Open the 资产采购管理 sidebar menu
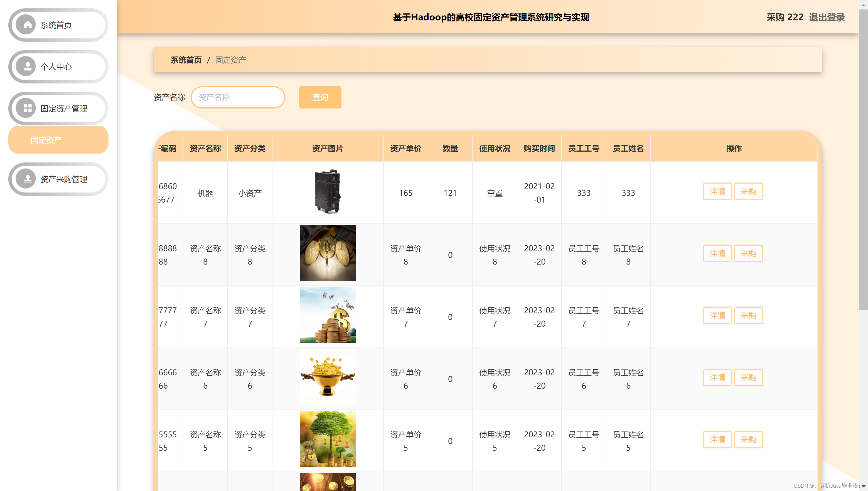868x491 pixels. (58, 179)
